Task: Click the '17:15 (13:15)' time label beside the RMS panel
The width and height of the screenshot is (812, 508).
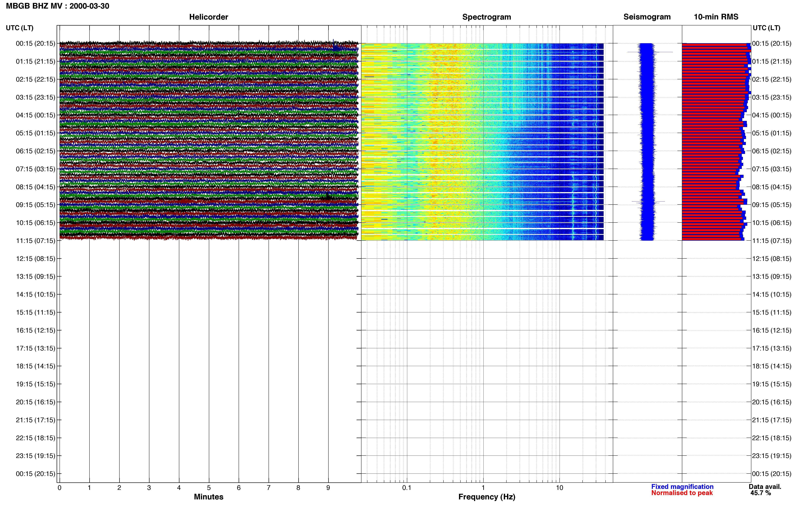Action: 771,348
